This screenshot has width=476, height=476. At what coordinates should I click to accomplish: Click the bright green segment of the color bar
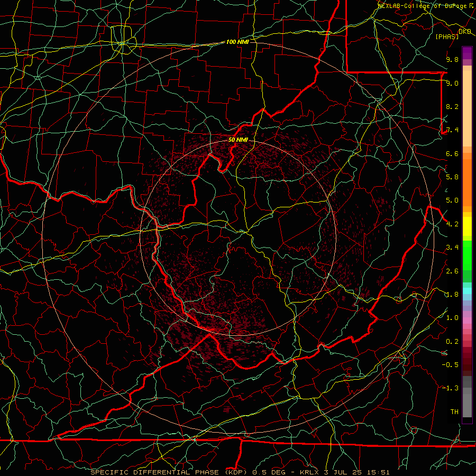pyautogui.click(x=467, y=255)
